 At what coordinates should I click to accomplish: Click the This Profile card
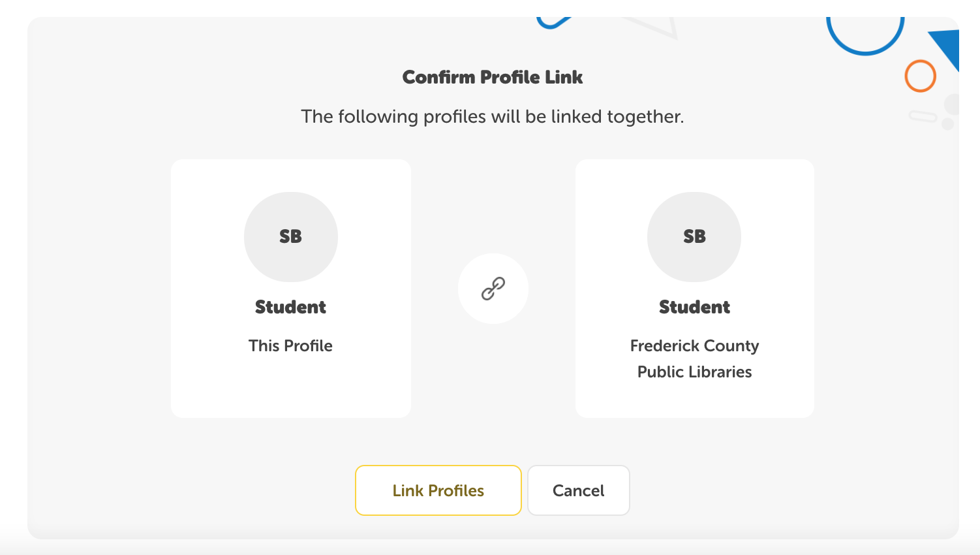click(x=291, y=289)
